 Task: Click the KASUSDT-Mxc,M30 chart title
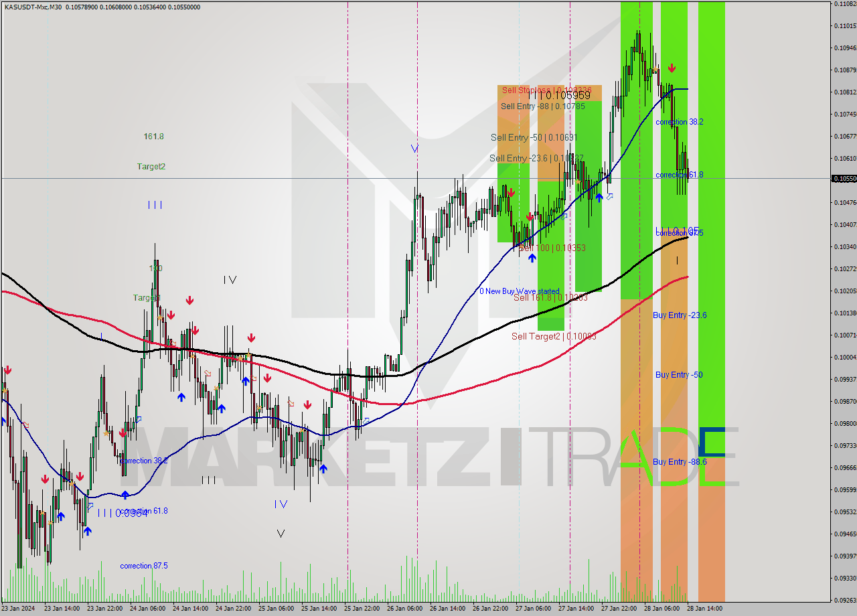click(x=31, y=7)
